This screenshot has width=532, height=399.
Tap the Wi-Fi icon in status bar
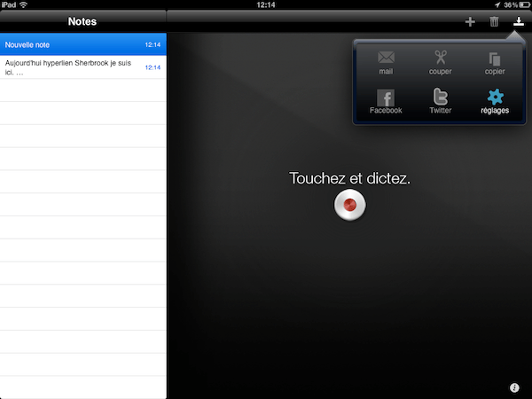point(22,4)
